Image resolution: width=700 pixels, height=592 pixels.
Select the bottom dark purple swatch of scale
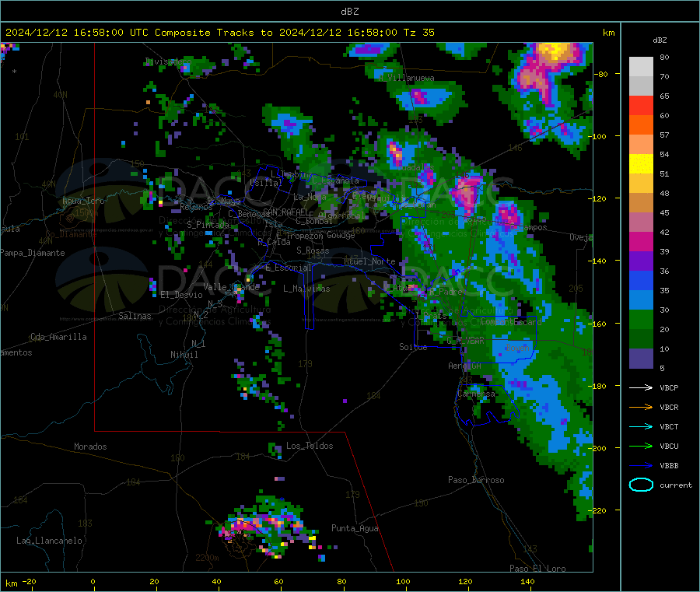coord(641,359)
